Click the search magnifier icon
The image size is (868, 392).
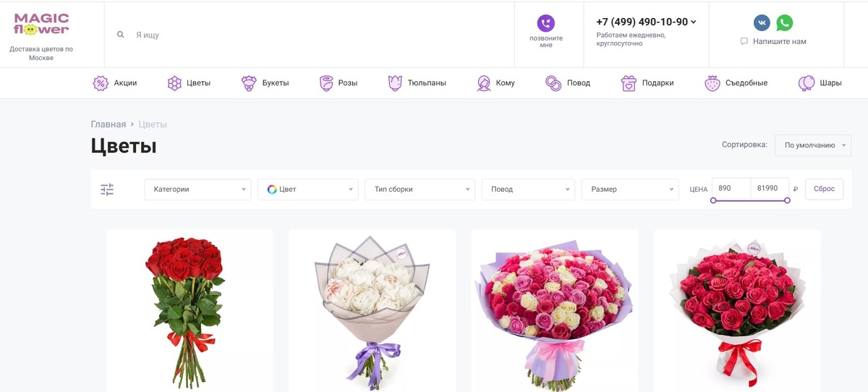click(x=121, y=35)
